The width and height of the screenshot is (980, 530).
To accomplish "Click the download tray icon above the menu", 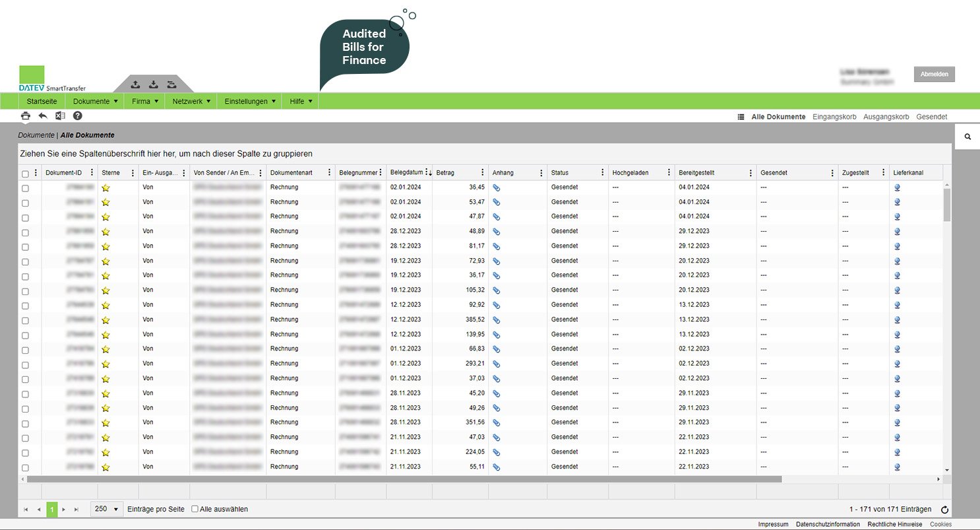I will tap(153, 84).
